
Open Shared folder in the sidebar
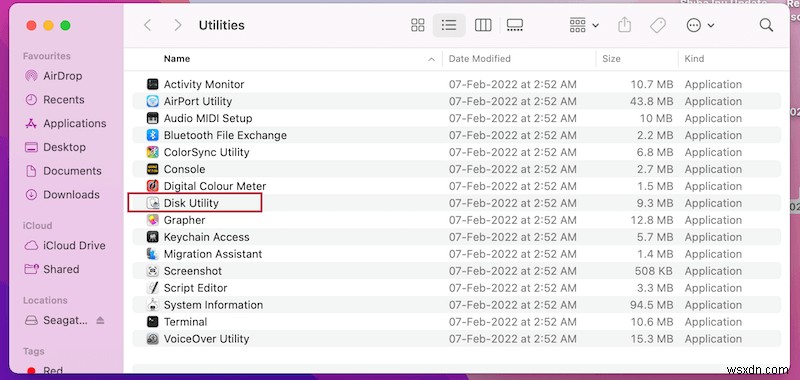(x=52, y=269)
